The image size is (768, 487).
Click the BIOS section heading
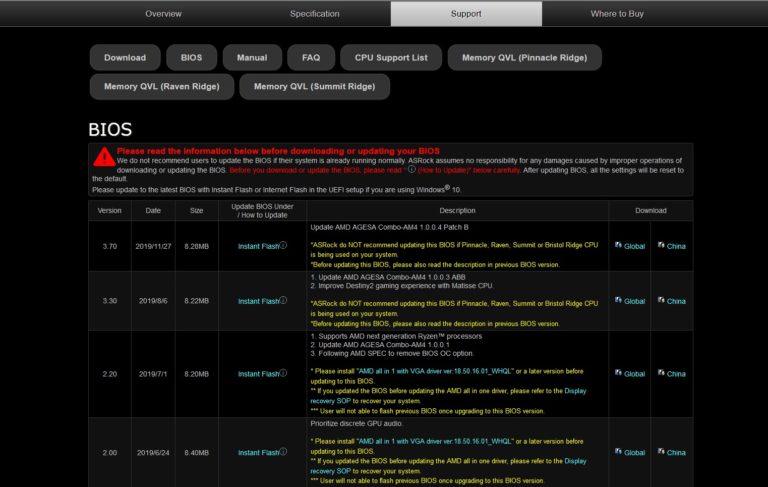[x=110, y=129]
